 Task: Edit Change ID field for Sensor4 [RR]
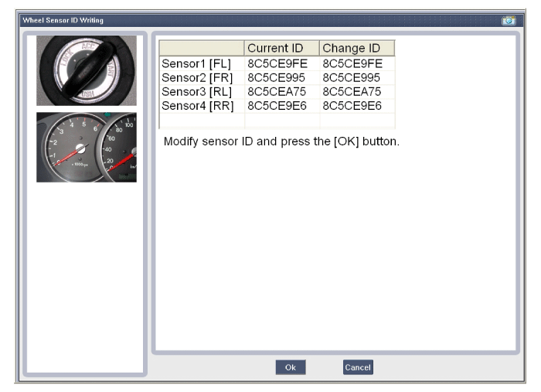[352, 105]
